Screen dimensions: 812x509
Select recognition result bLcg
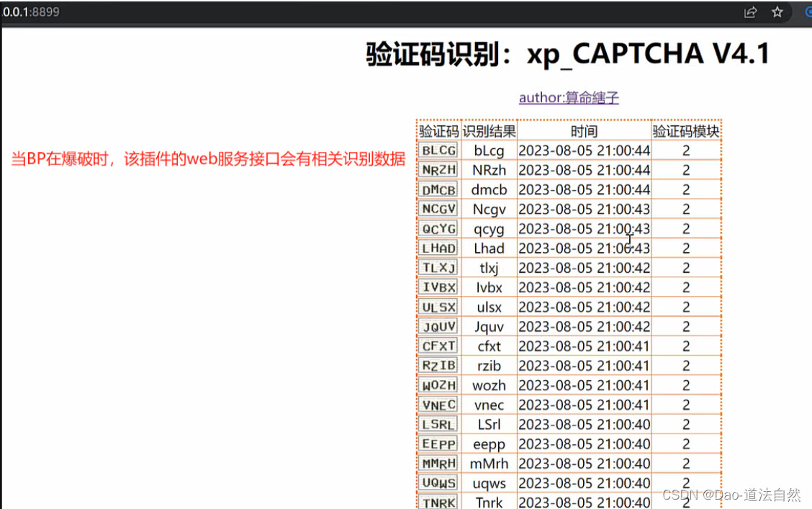489,150
